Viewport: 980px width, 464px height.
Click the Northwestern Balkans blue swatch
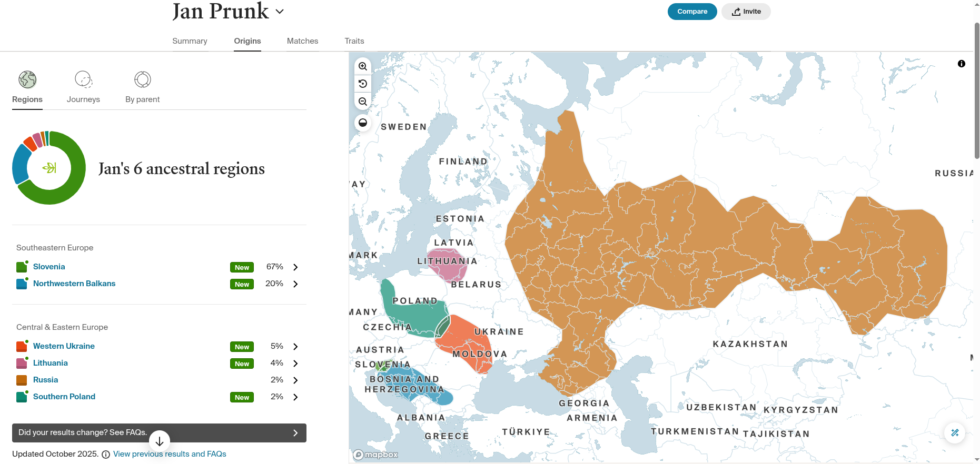[x=22, y=284]
